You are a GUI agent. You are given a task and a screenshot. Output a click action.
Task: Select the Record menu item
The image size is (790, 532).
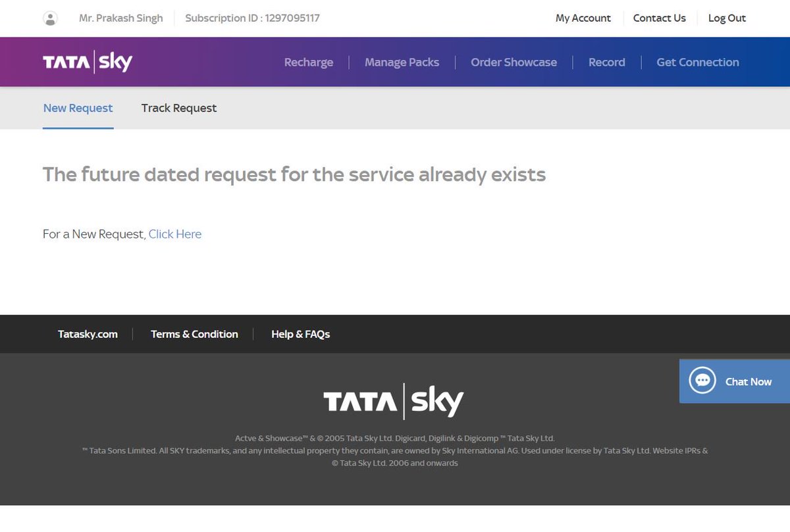click(x=607, y=63)
